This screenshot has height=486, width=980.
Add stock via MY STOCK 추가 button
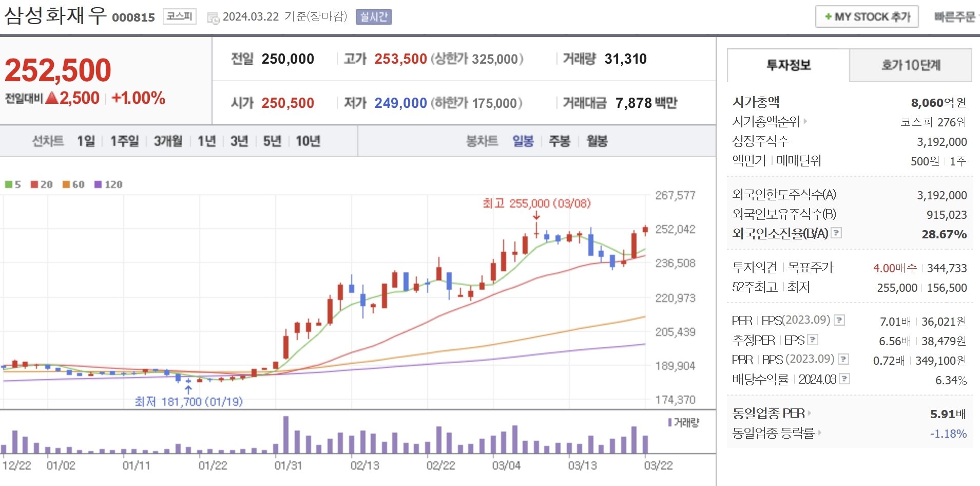point(867,17)
